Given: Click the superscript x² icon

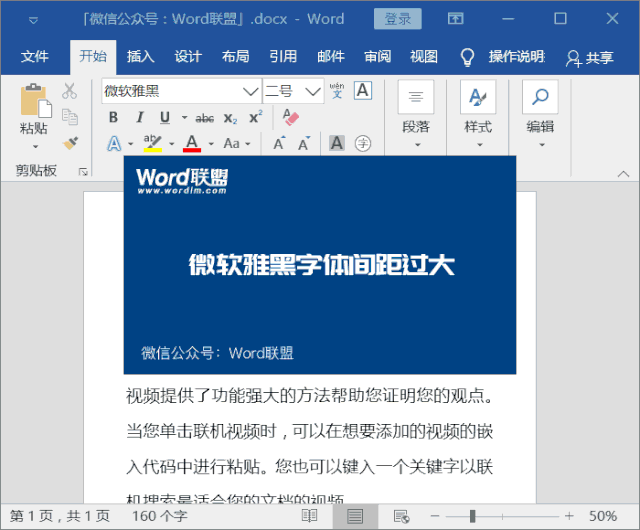Looking at the screenshot, I should pos(256,118).
